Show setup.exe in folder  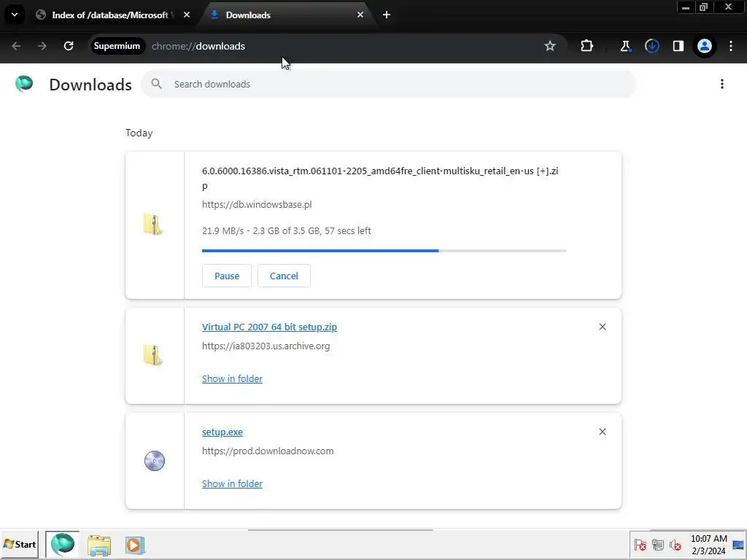click(232, 484)
